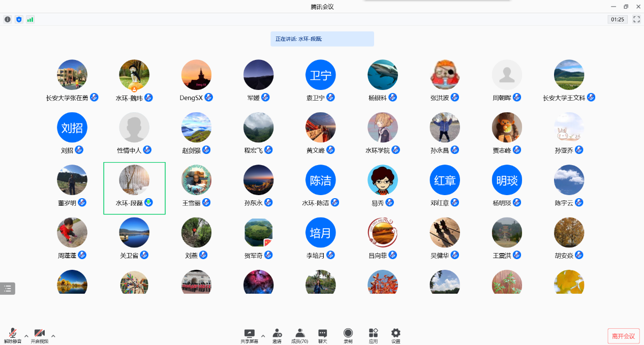Open the 应用 apps panel
Viewport: 644px width, 345px height.
tap(373, 335)
